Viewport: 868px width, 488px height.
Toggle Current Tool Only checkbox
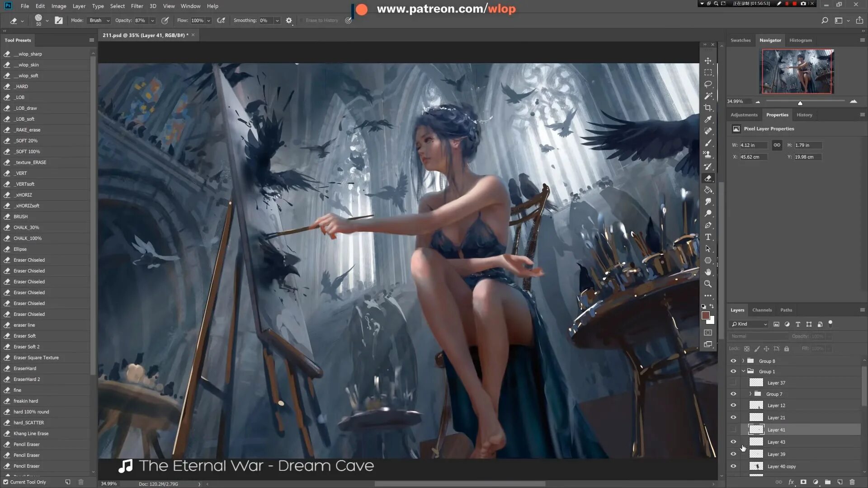click(6, 482)
